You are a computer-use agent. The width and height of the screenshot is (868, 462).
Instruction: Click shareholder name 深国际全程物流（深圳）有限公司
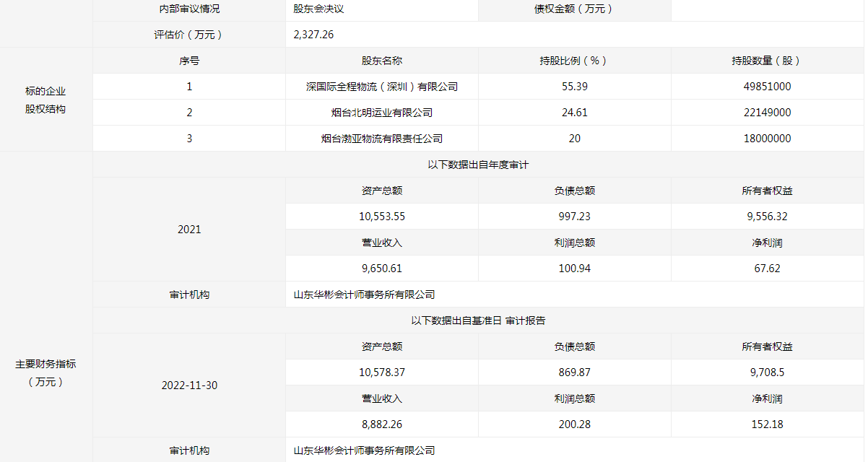pyautogui.click(x=381, y=87)
